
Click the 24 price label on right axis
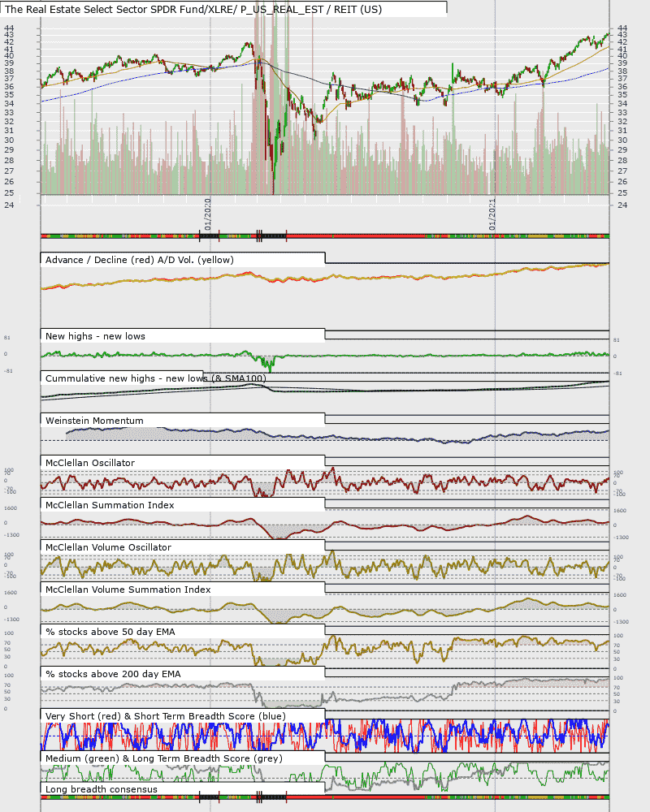click(x=622, y=205)
